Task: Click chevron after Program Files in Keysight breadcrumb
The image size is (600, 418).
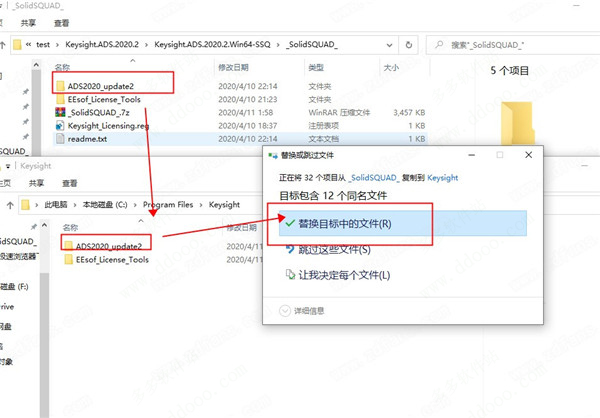Action: pyautogui.click(x=201, y=205)
